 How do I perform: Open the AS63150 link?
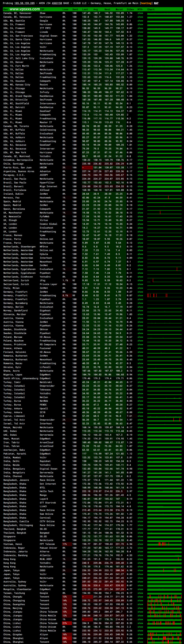click(x=57, y=3)
